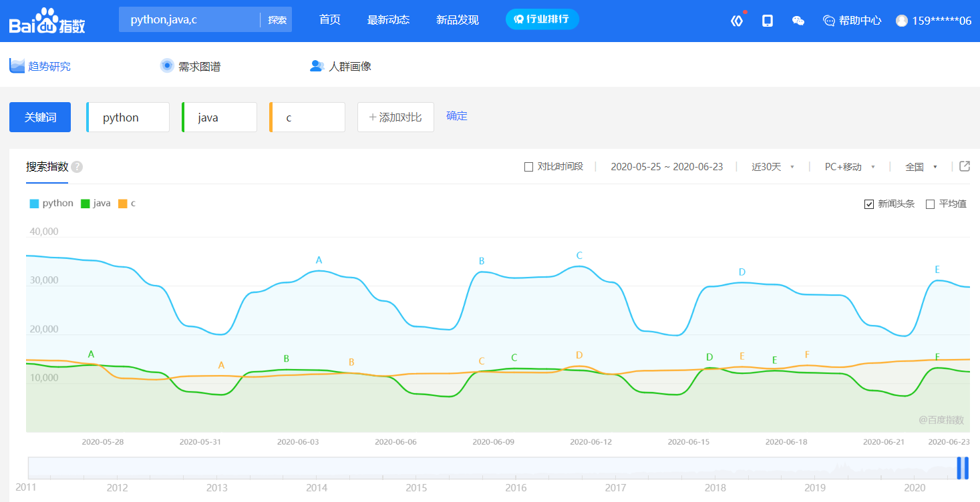Click the 2018 position on the year timeline

715,488
